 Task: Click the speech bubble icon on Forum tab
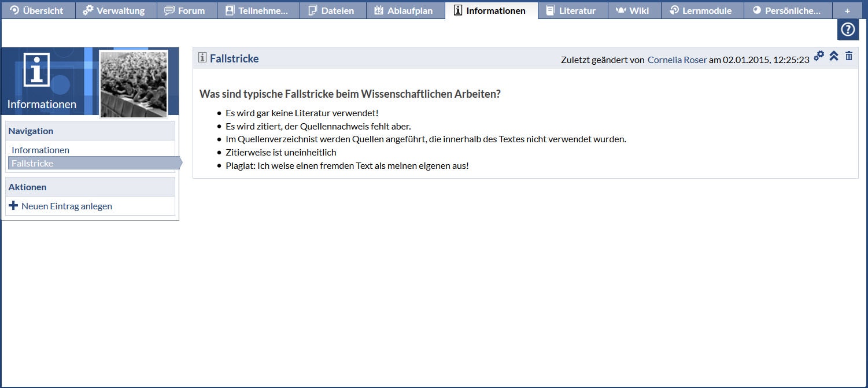(x=169, y=10)
